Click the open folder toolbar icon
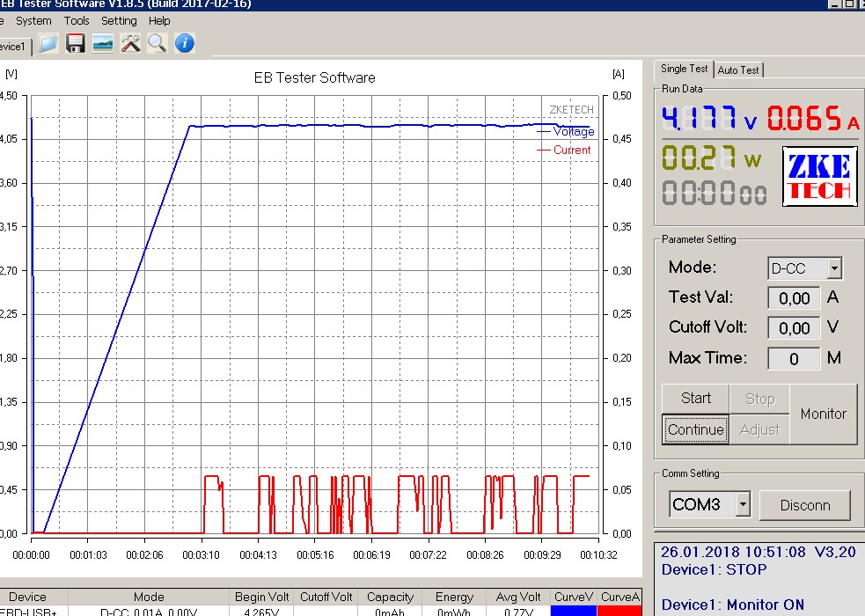Viewport: 865px width, 616px height. 48,43
